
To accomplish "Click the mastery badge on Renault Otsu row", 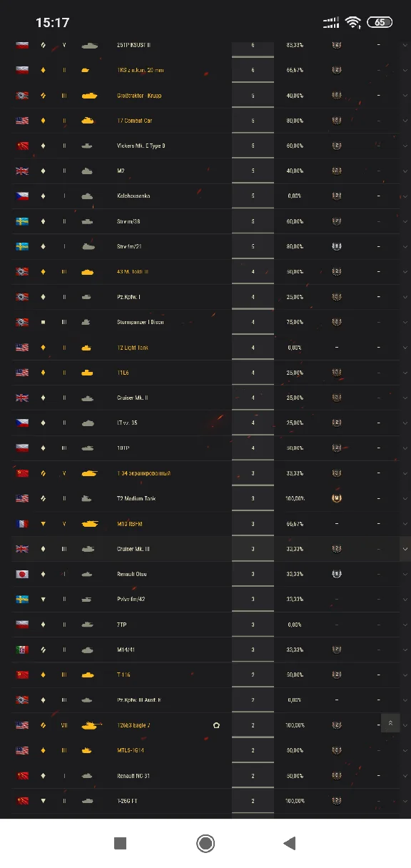I will (336, 574).
